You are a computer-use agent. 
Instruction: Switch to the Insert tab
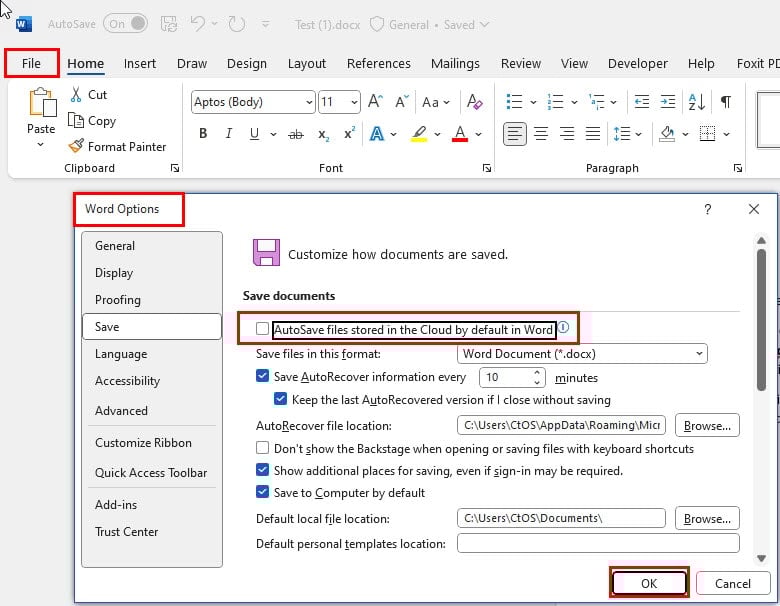pos(140,64)
